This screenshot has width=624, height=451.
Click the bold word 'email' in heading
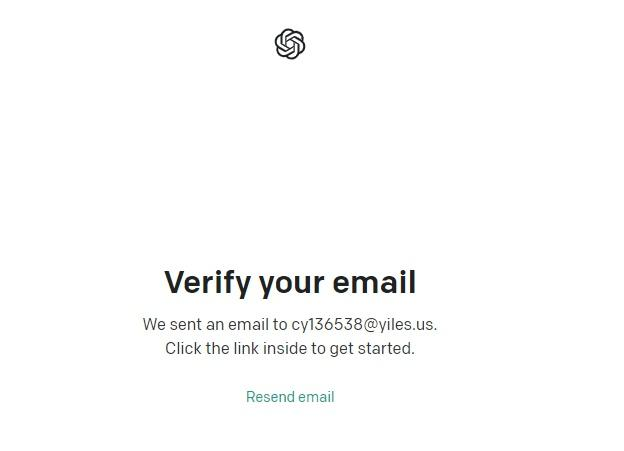pyautogui.click(x=374, y=282)
